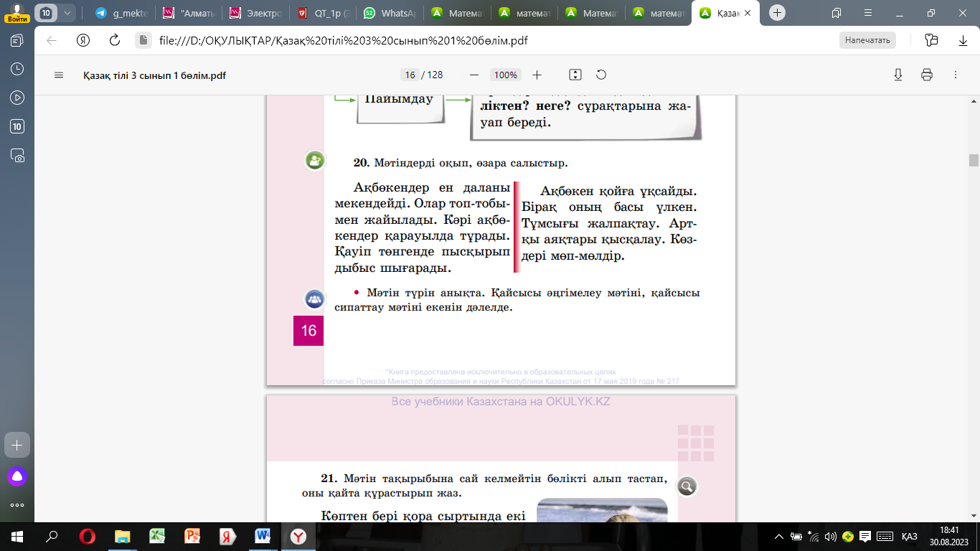Open the video play icon in sidebar
This screenshot has height=551, width=980.
(x=17, y=98)
